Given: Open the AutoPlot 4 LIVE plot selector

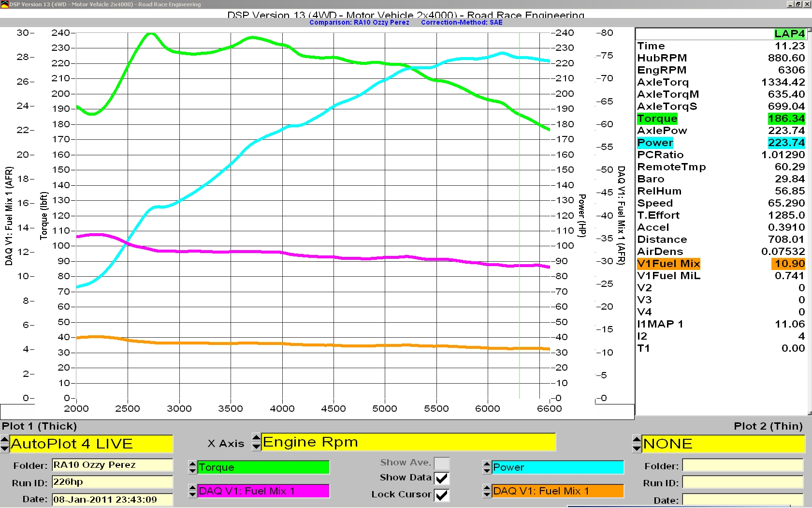Looking at the screenshot, I should (x=91, y=444).
